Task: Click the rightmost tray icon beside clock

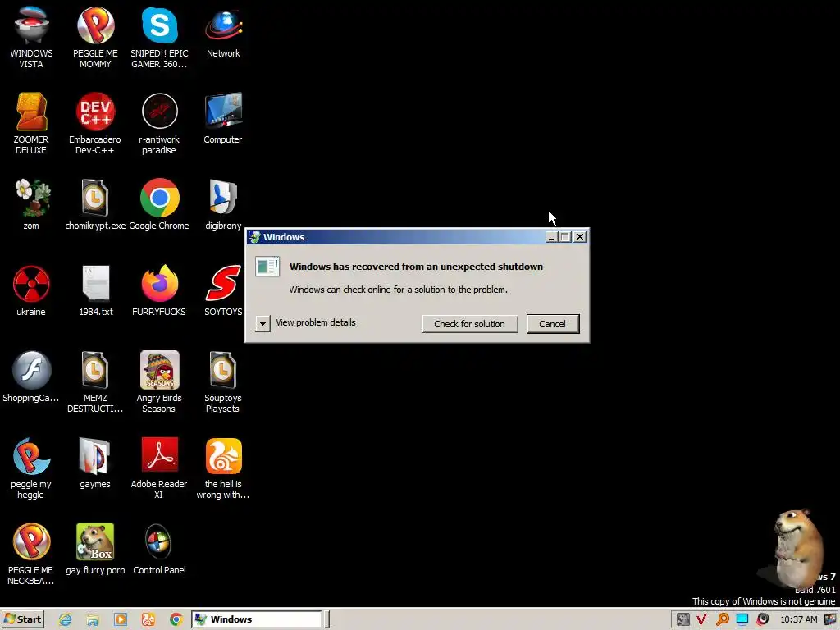Action: point(831,620)
